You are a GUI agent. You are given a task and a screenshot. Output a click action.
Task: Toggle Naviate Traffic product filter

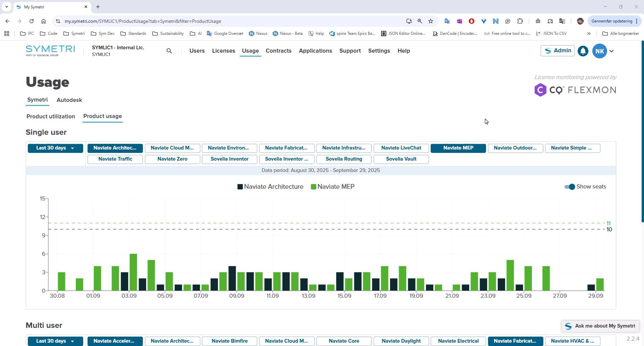click(115, 159)
